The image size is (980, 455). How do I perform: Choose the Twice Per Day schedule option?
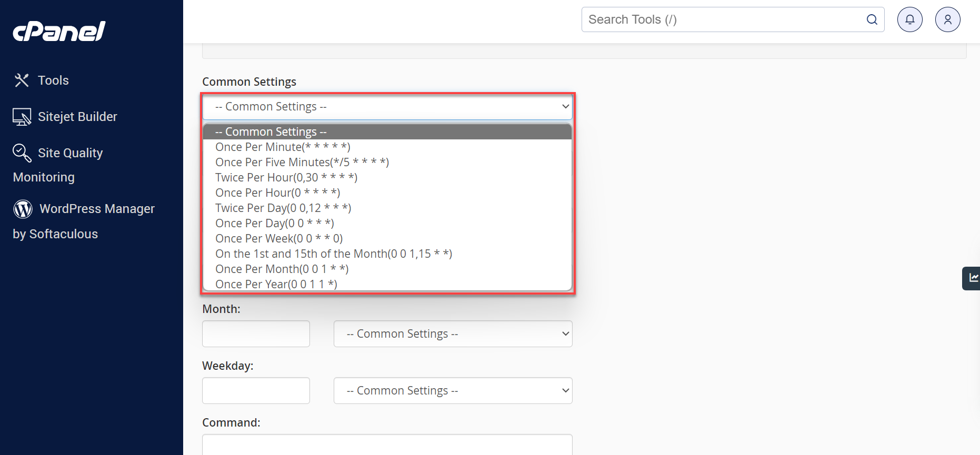point(283,208)
